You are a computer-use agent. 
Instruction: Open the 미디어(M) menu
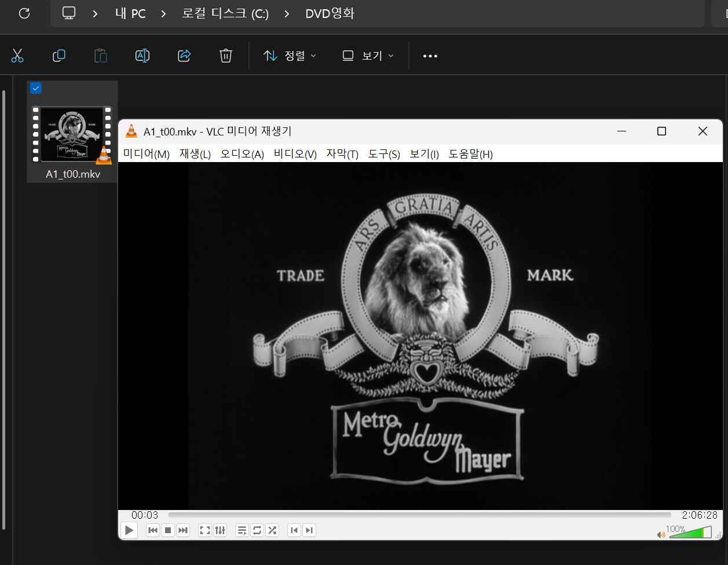click(x=147, y=154)
